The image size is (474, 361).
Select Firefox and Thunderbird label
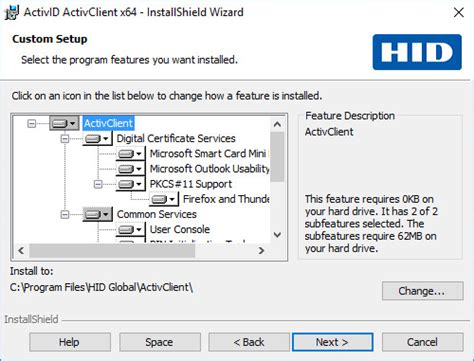point(226,199)
